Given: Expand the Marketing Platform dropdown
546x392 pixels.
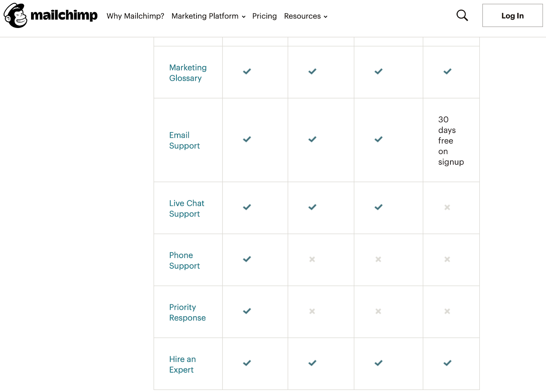Looking at the screenshot, I should point(208,16).
